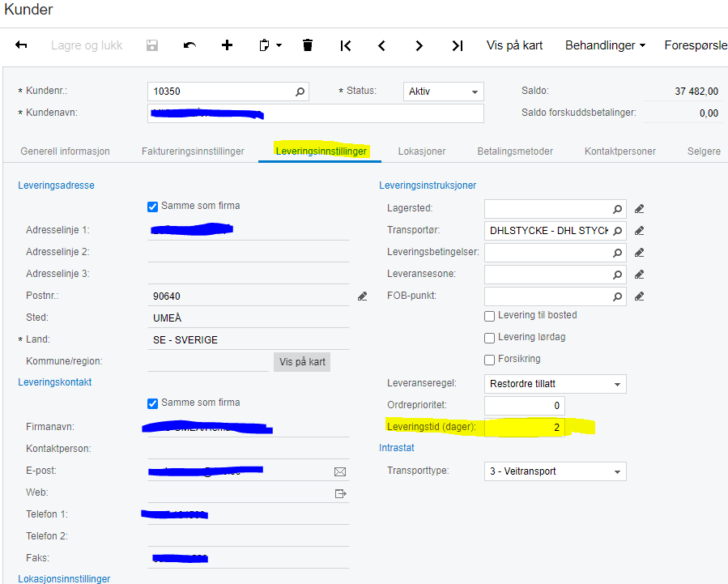Click the pencil icon beside Leveransesone
The image size is (728, 584).
click(639, 275)
